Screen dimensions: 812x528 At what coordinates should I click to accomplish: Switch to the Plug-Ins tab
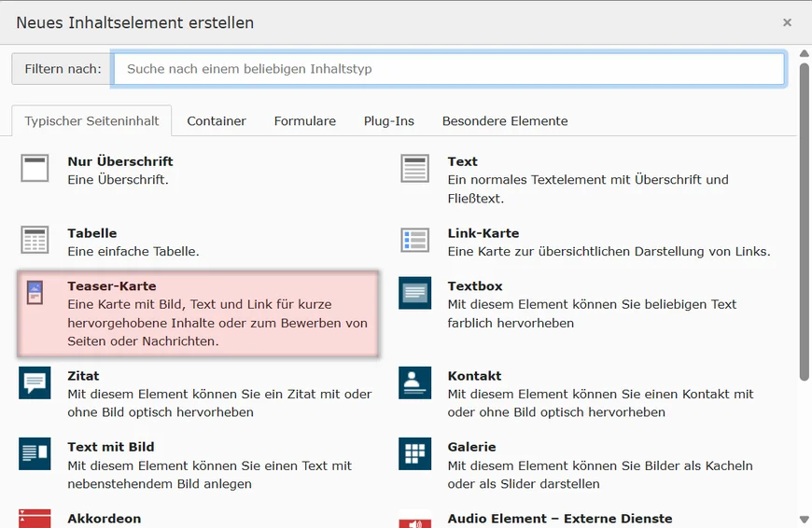click(x=389, y=121)
